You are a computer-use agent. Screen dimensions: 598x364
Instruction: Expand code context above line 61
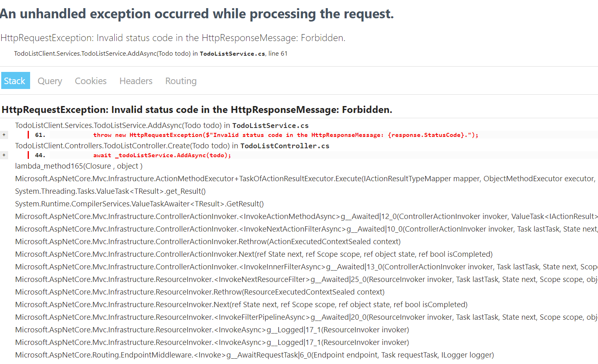pyautogui.click(x=4, y=134)
